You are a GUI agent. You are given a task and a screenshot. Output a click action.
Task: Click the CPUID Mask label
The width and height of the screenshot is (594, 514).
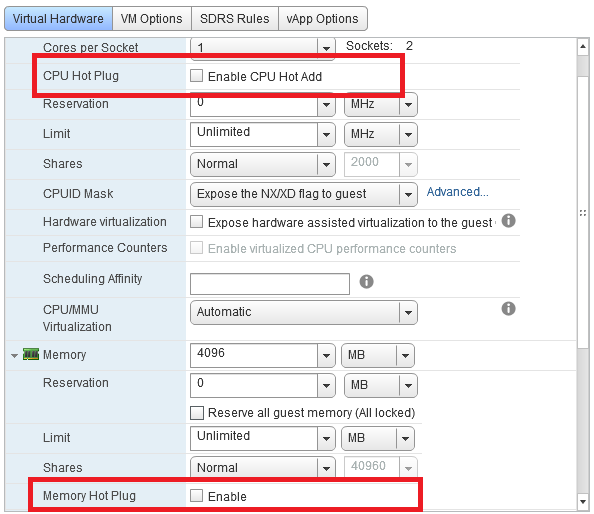[x=78, y=194]
